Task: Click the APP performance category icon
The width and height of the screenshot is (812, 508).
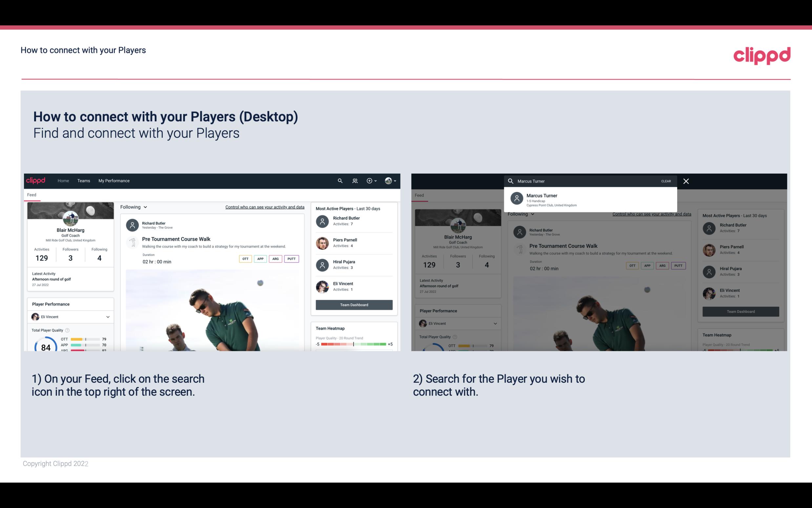Action: tap(259, 259)
